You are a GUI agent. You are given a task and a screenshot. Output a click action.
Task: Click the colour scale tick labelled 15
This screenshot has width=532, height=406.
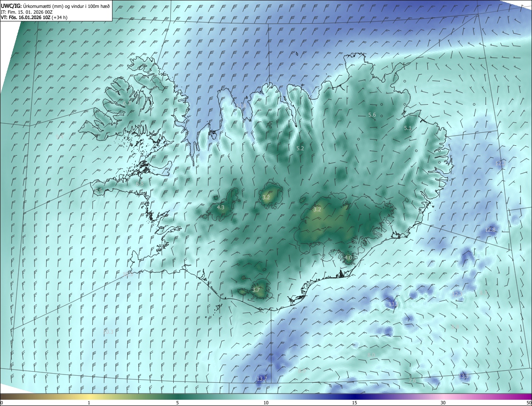(355, 403)
